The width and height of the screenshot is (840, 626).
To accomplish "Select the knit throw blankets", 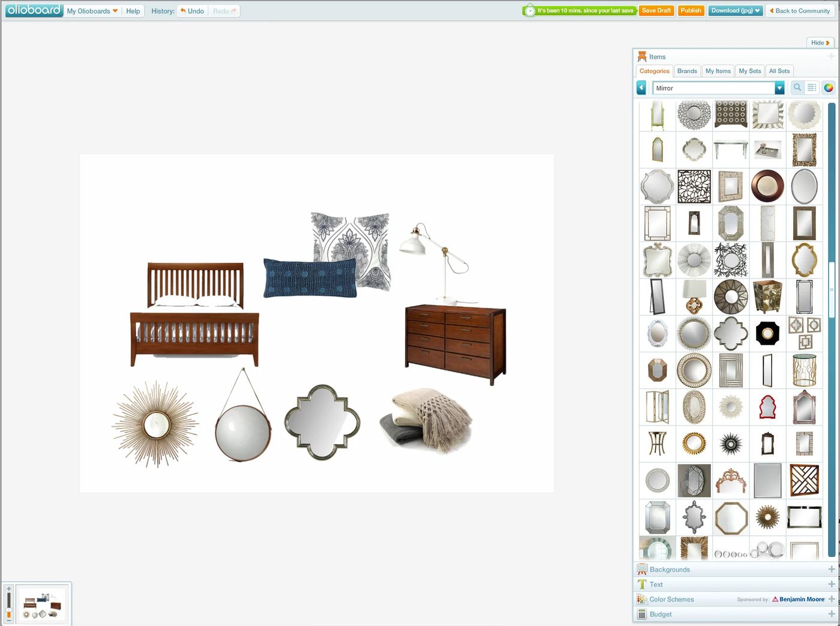I will 427,420.
